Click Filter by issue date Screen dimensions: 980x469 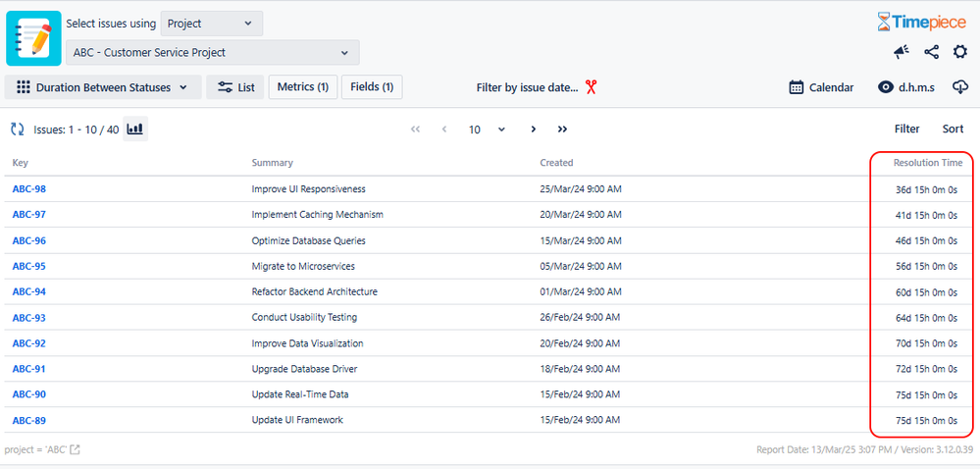(527, 87)
